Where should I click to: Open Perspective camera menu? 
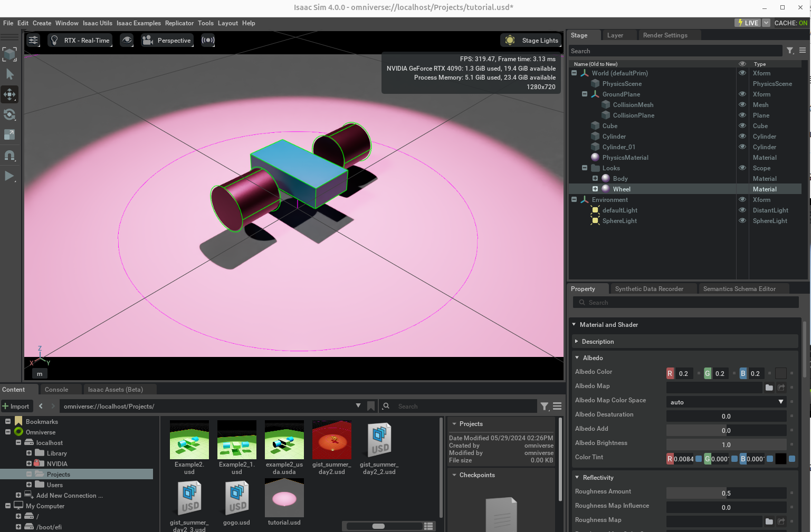click(167, 40)
